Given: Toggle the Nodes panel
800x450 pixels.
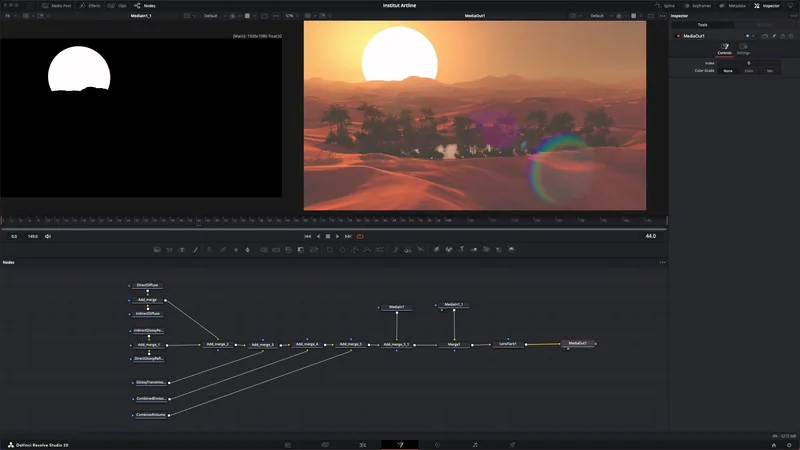Looking at the screenshot, I should click(145, 6).
